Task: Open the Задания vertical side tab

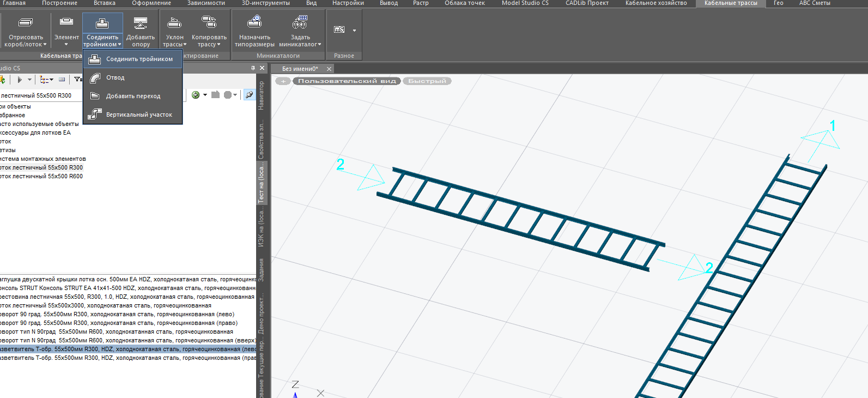Action: click(262, 269)
